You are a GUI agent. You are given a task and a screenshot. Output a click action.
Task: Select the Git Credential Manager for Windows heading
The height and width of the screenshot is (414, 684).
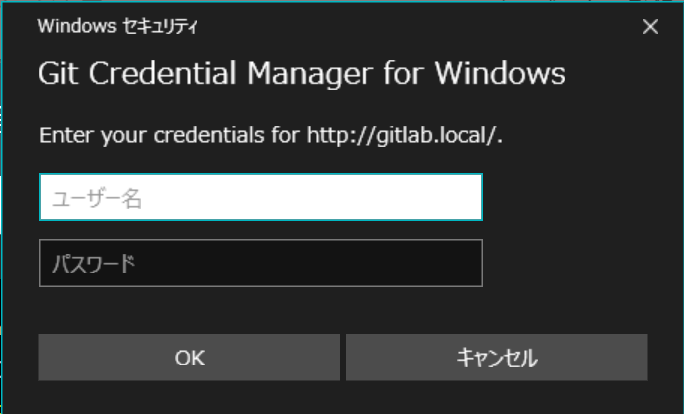pos(302,73)
